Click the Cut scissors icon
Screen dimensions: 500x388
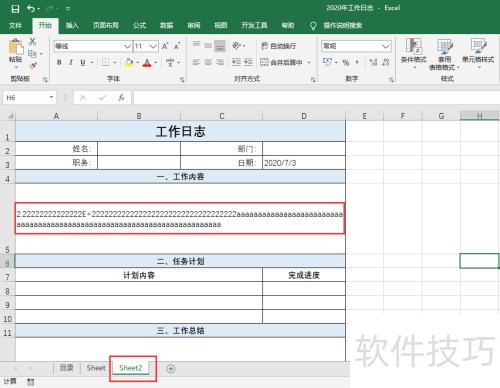pyautogui.click(x=32, y=41)
